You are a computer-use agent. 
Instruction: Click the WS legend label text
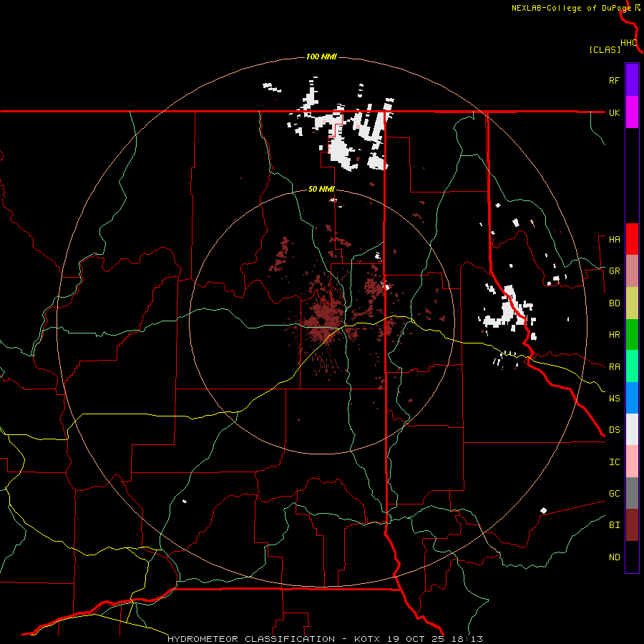tap(614, 398)
